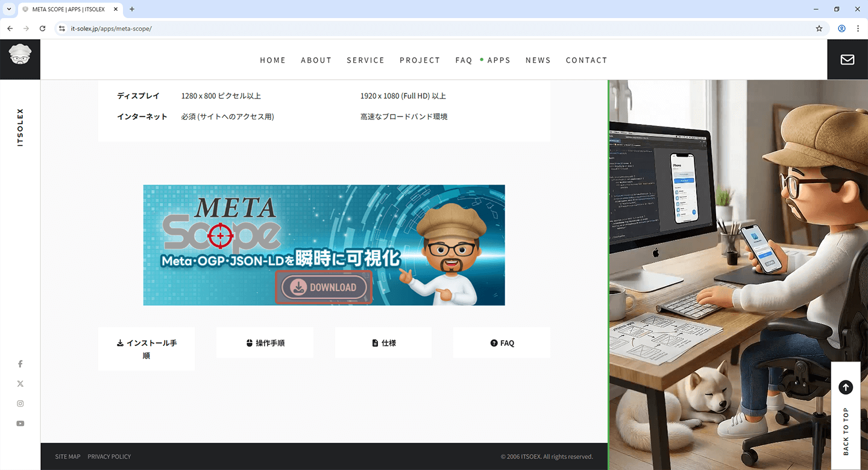
Task: Click the ITSOLEX mascot logo icon
Action: point(20,55)
